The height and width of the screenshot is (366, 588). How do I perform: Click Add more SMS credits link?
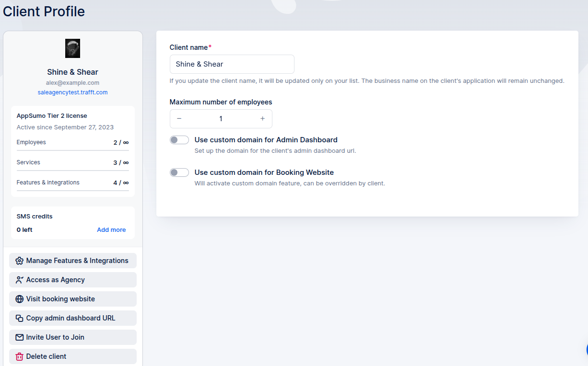(x=111, y=230)
